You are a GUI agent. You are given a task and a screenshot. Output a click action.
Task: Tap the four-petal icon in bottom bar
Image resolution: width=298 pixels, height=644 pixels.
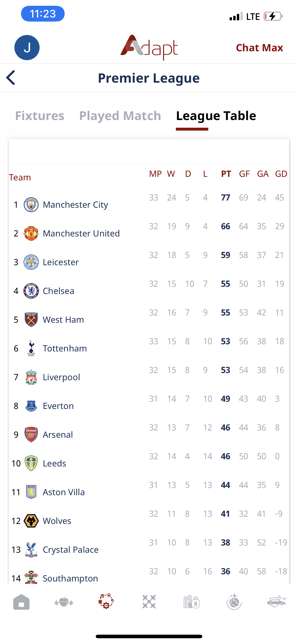pos(149,602)
